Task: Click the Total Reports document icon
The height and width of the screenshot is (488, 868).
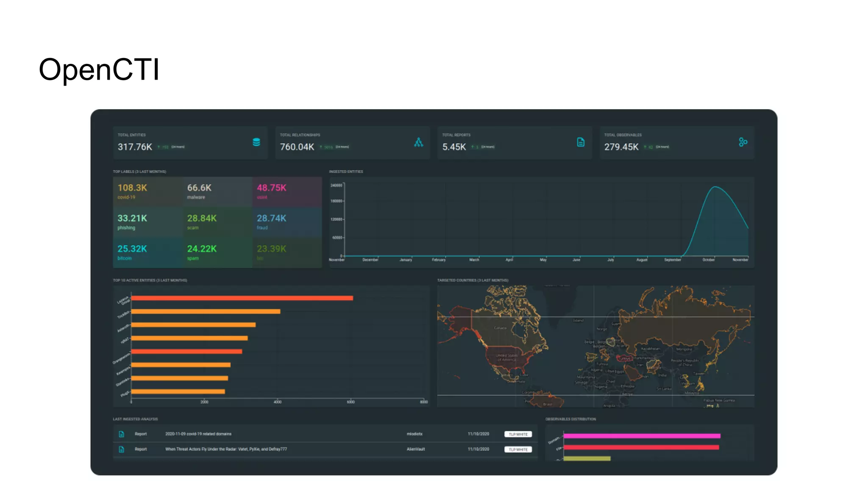Action: [x=581, y=142]
